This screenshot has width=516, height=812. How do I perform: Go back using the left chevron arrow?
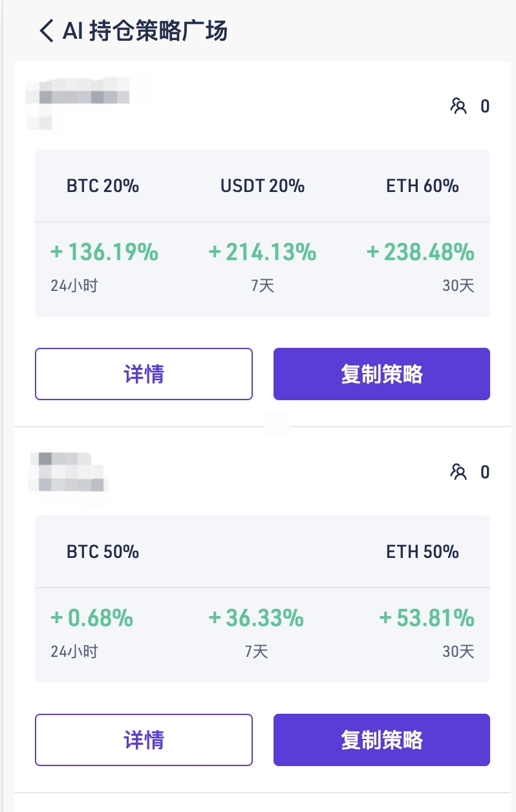click(47, 30)
